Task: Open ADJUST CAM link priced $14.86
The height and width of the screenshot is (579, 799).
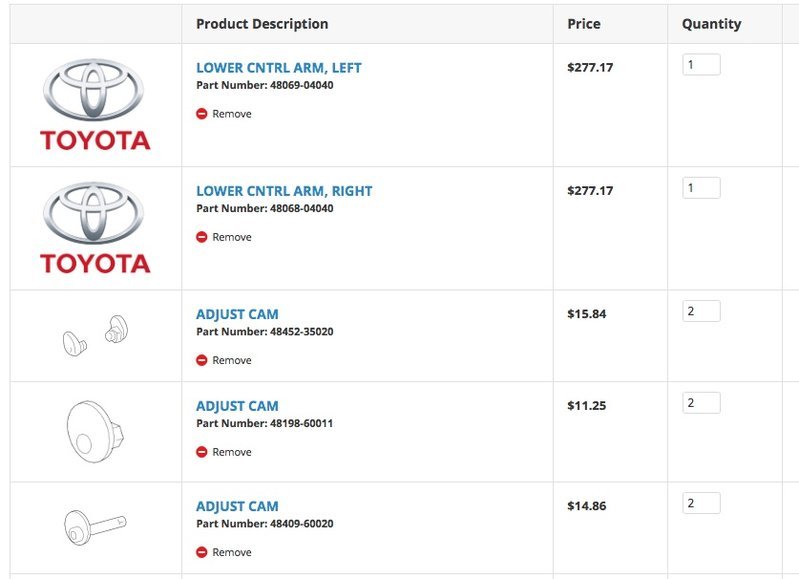Action: tap(237, 507)
